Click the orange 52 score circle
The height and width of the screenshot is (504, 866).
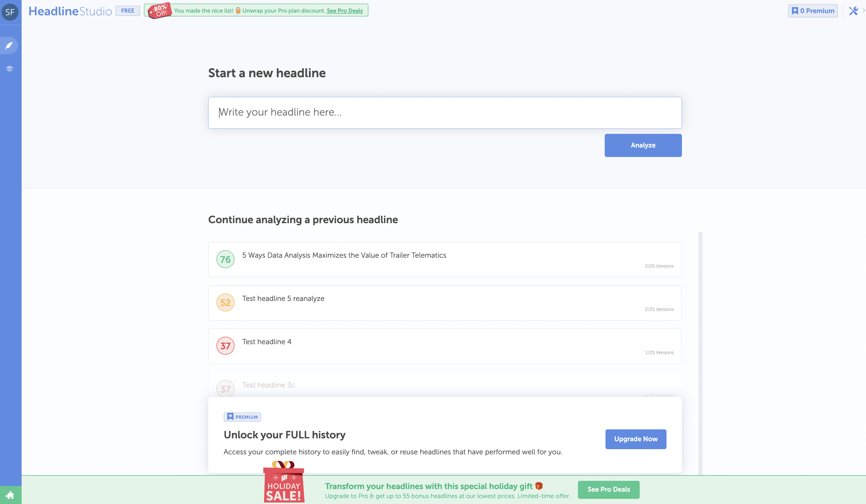tap(225, 303)
